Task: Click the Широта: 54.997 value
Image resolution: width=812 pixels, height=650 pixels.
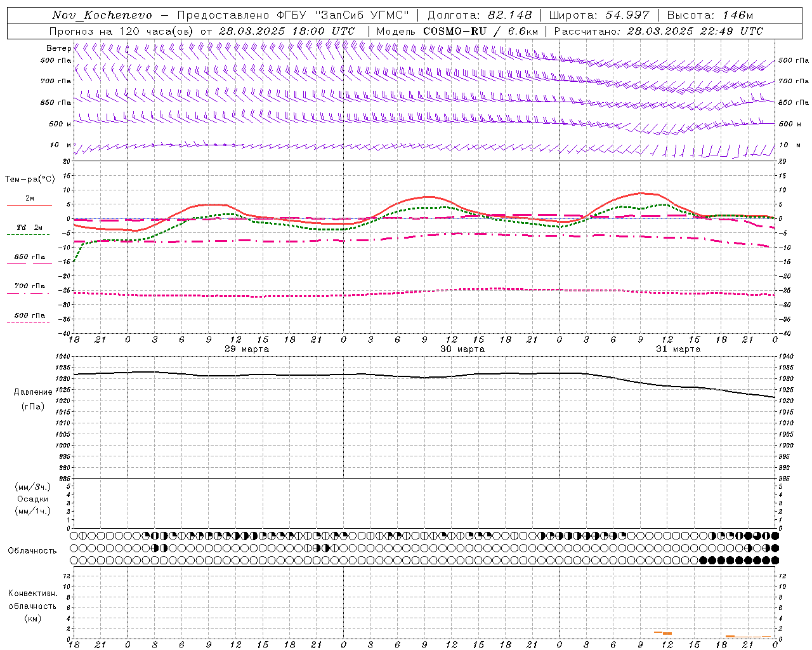Action: click(x=598, y=15)
